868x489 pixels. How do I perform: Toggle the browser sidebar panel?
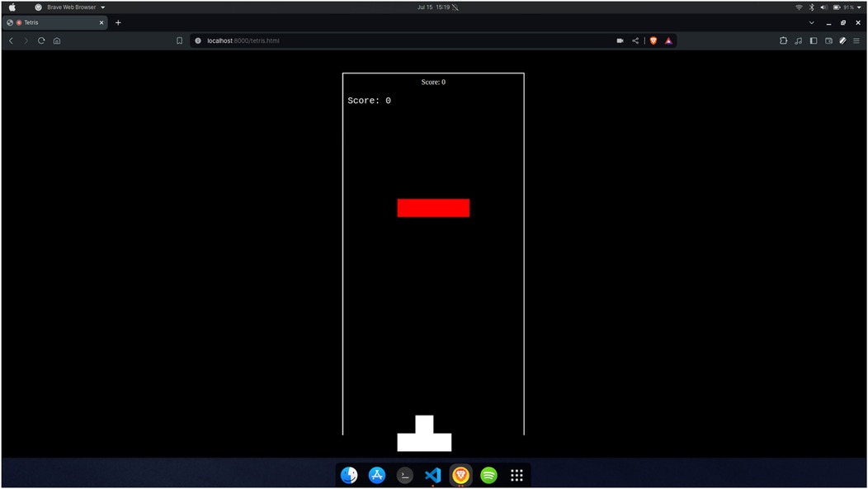click(x=813, y=40)
